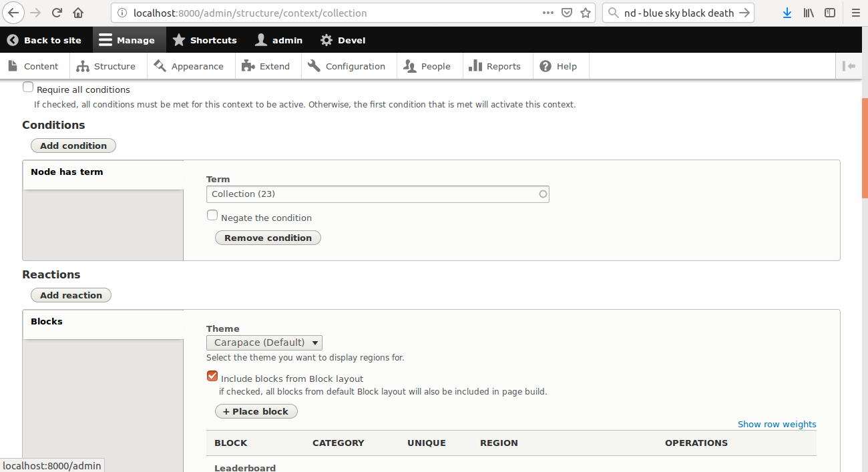Collapse toolbar with orientation toggle icon
The width and height of the screenshot is (868, 472).
pos(849,66)
